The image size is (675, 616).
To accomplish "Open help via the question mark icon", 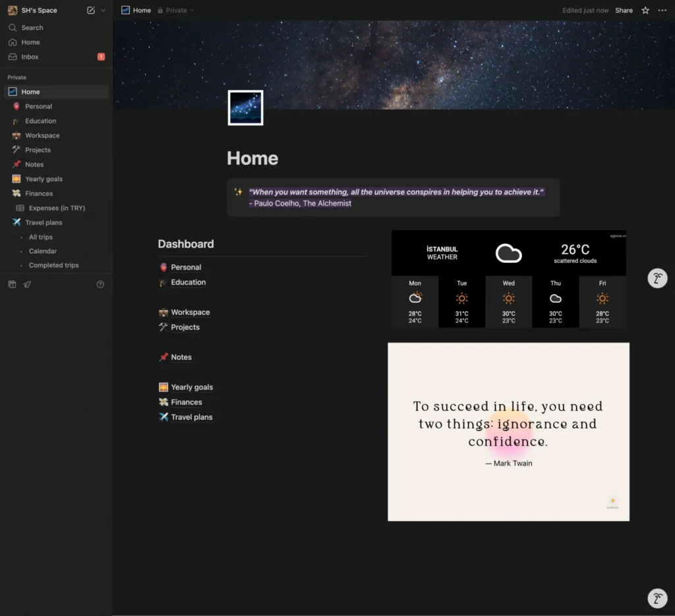I will coord(100,283).
